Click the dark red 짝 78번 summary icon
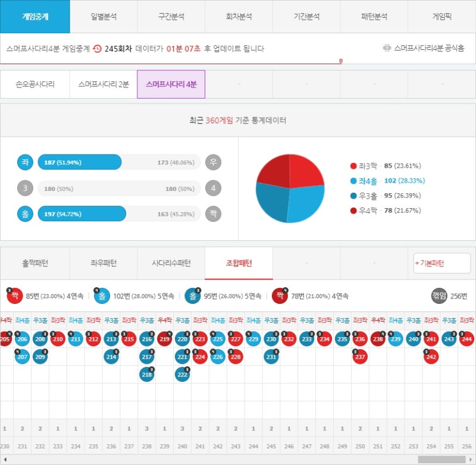This screenshot has width=476, height=465. tap(280, 296)
